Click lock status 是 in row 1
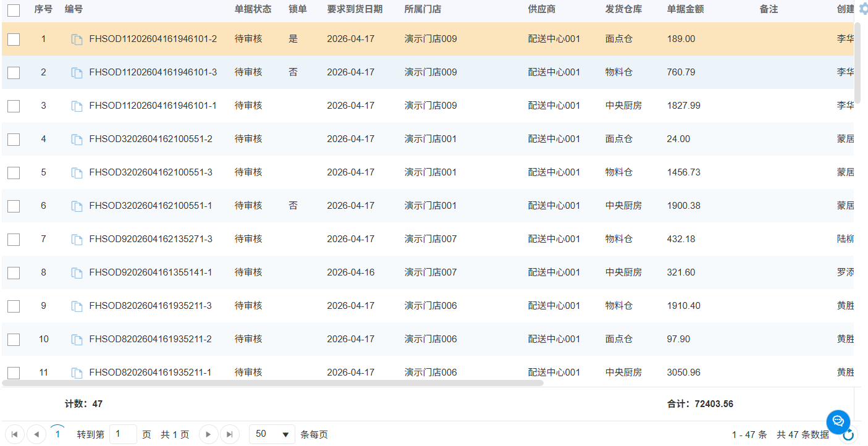The width and height of the screenshot is (868, 446). pyautogui.click(x=293, y=39)
